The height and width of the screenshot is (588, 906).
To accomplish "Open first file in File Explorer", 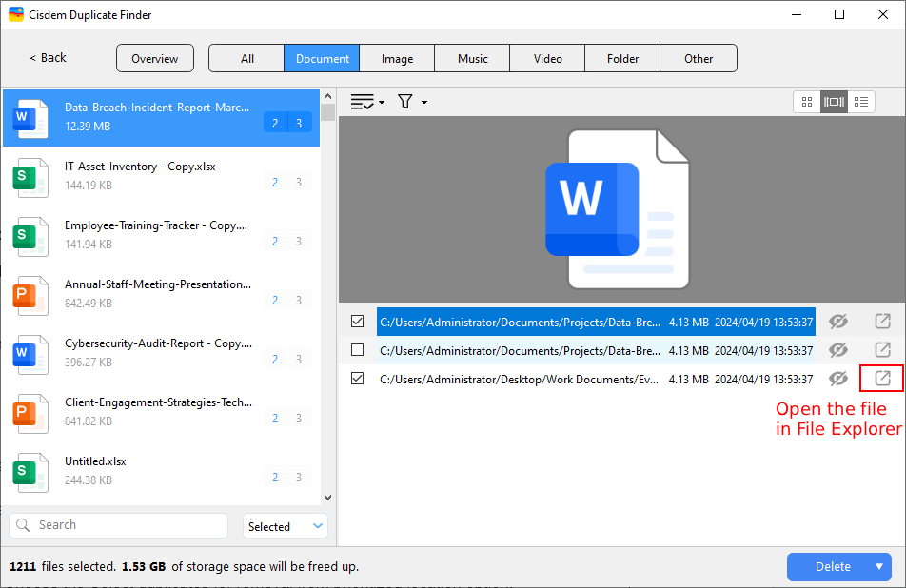I will pos(882,322).
